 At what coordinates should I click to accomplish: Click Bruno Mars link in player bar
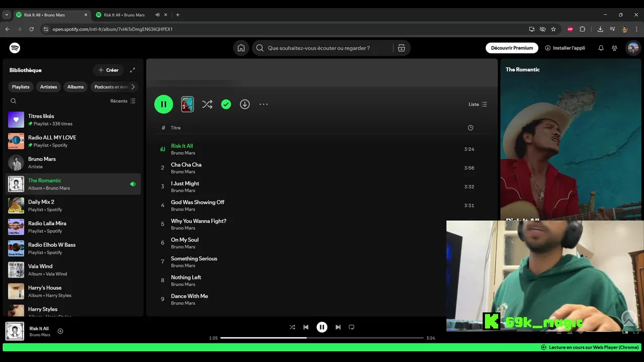(x=40, y=335)
